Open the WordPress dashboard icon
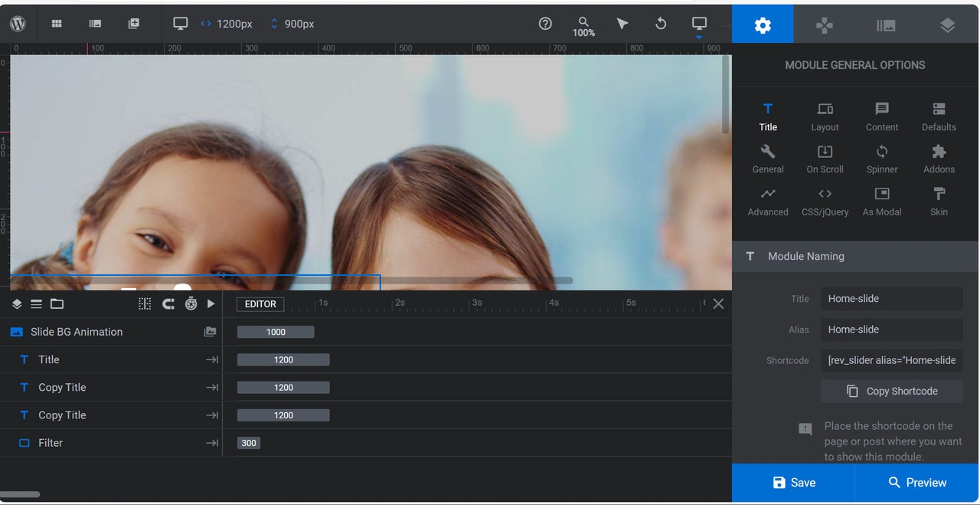Image resolution: width=980 pixels, height=505 pixels. (18, 24)
